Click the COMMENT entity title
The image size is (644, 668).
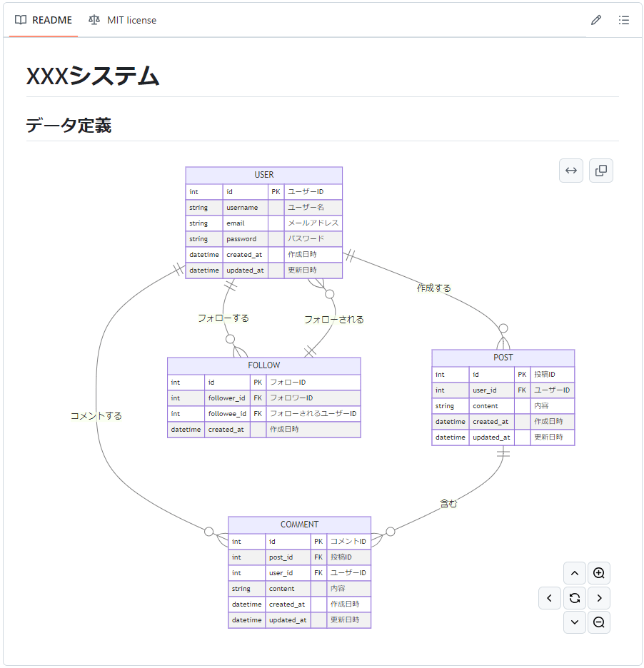click(299, 525)
